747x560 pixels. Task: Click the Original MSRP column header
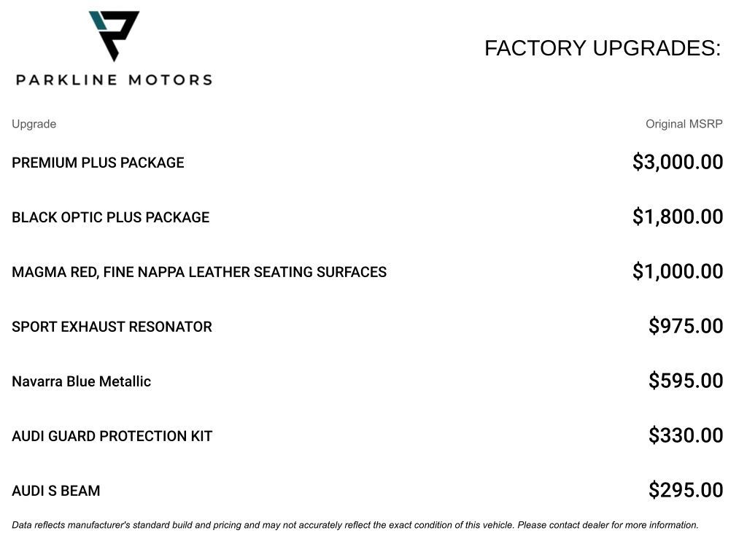pyautogui.click(x=684, y=124)
